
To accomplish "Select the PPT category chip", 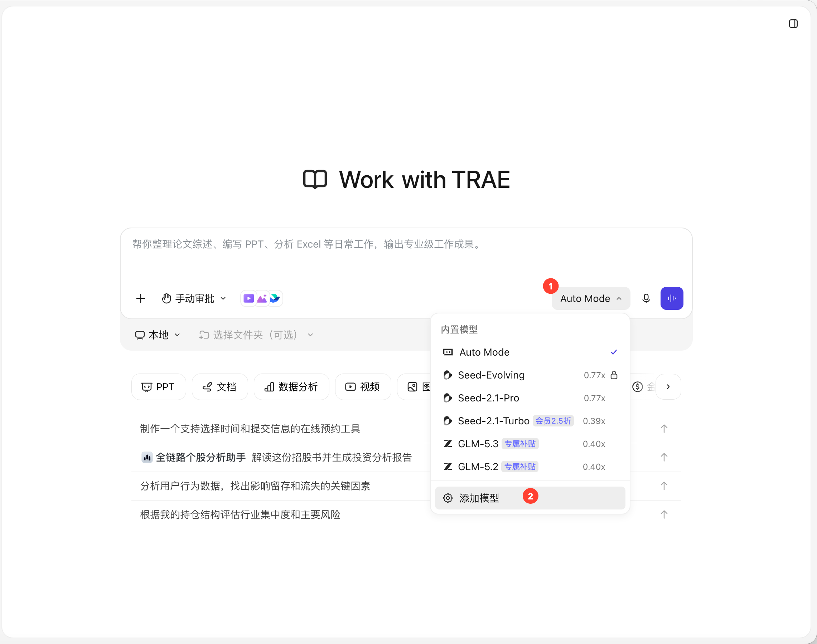I will click(159, 387).
